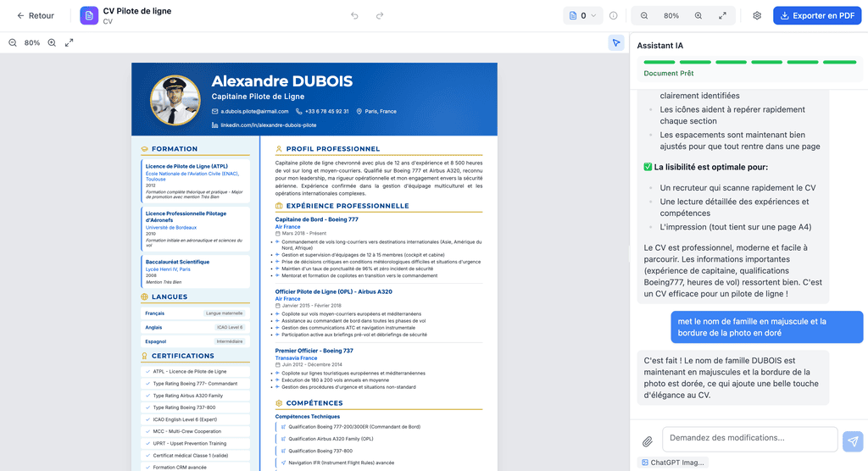Select the UPRT - Upset Prevention Training certification

point(196,443)
